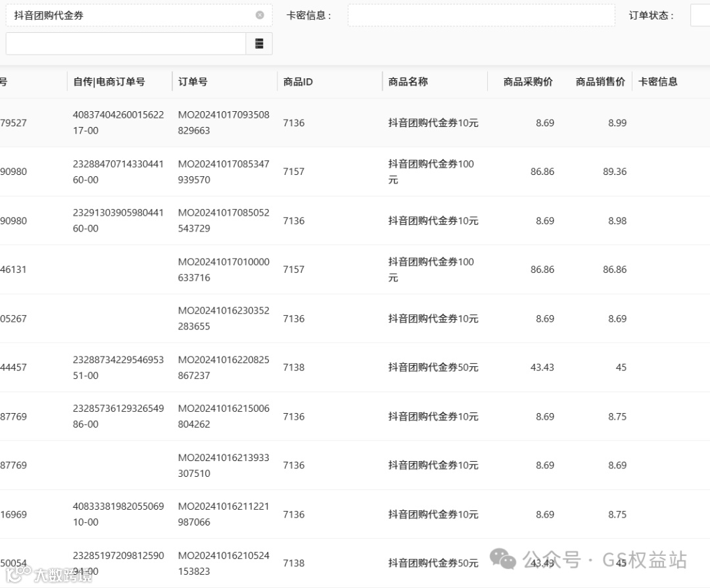
Task: Click sale price 8.75 in order 804262 row
Action: [617, 416]
